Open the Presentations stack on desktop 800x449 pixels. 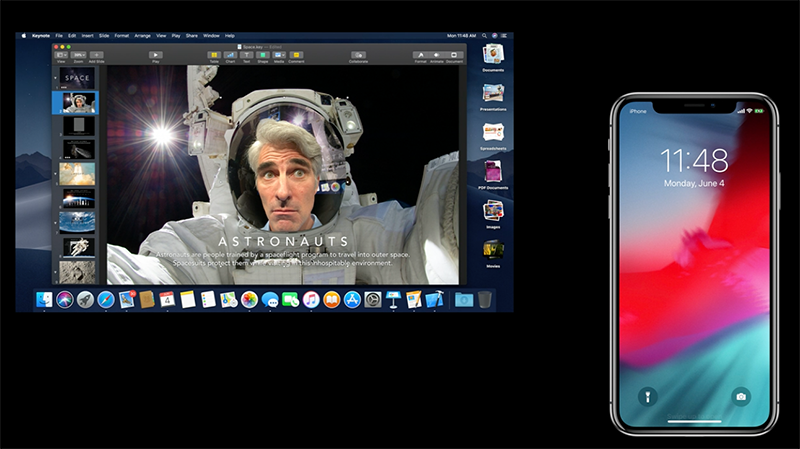coord(493,95)
